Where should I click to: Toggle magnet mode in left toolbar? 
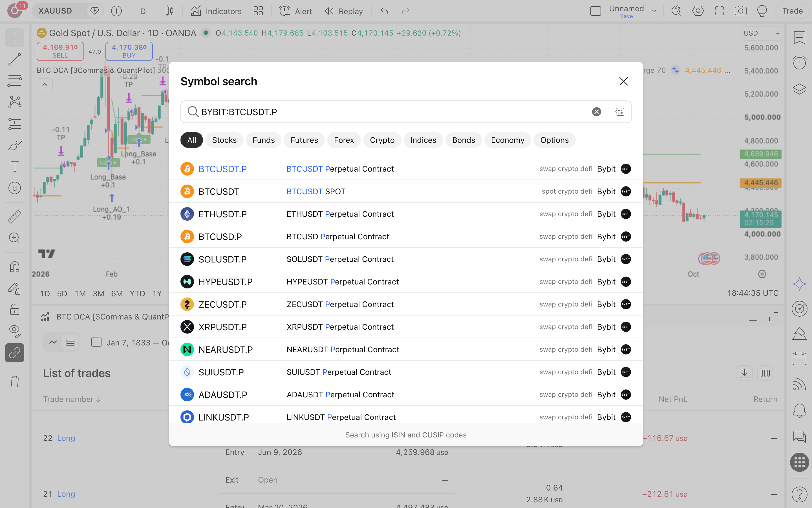[14, 267]
